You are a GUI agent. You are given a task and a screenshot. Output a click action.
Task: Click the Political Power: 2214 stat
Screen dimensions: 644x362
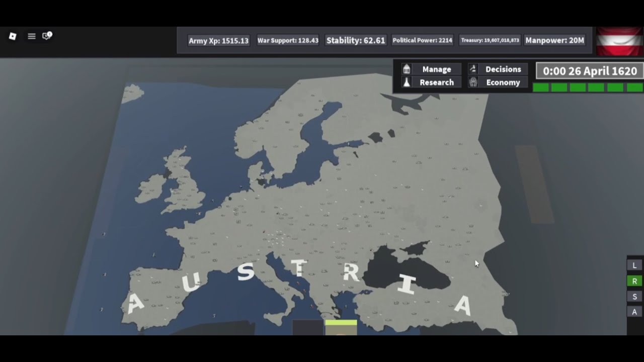(x=422, y=40)
